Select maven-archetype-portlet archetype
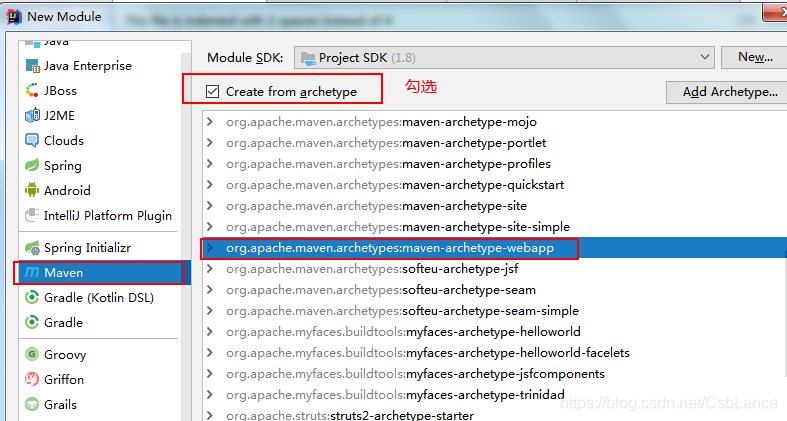The width and height of the screenshot is (787, 421). click(x=386, y=143)
